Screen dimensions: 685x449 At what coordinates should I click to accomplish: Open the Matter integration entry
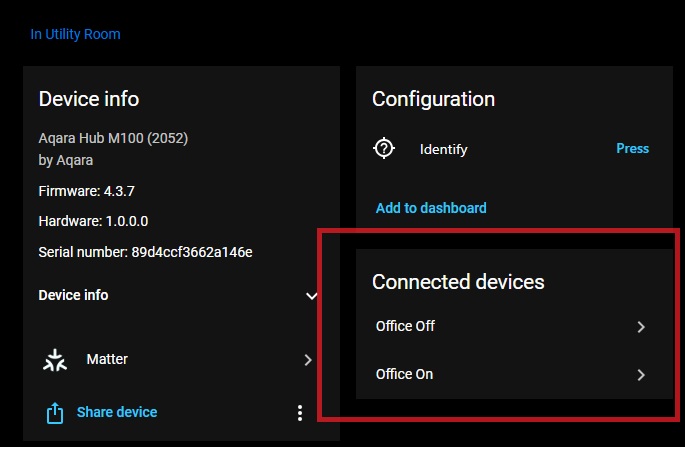click(107, 359)
